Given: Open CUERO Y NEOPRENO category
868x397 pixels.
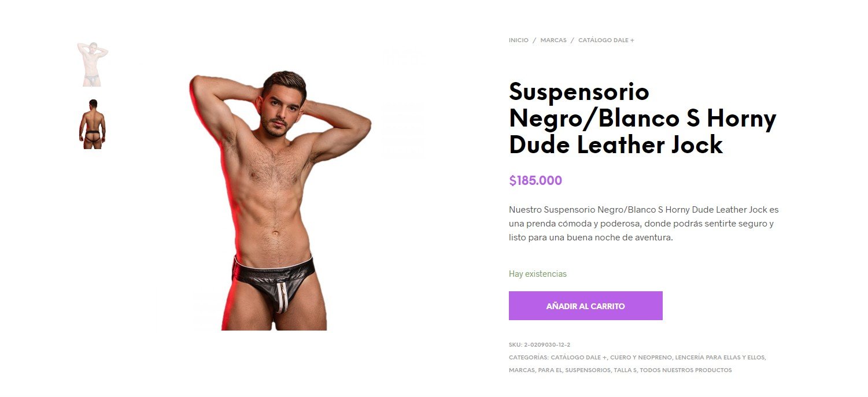Looking at the screenshot, I should 640,358.
